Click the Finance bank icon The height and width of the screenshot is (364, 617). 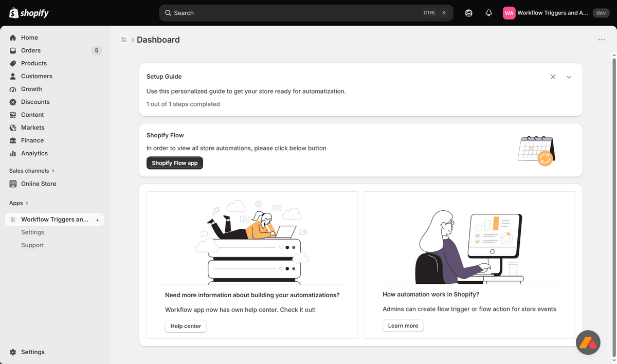(13, 140)
